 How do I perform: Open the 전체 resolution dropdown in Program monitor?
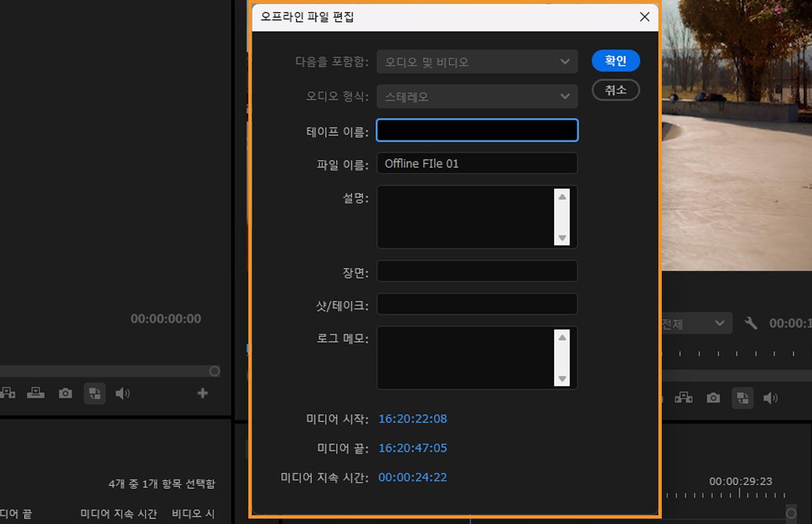click(696, 323)
